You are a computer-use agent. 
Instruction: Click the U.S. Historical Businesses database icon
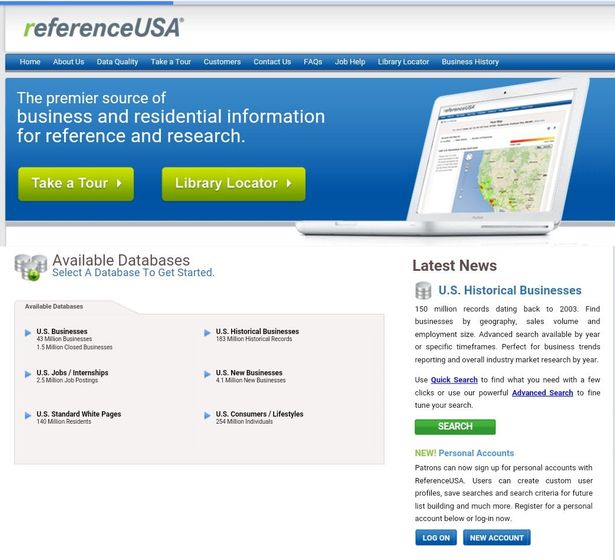click(x=424, y=291)
